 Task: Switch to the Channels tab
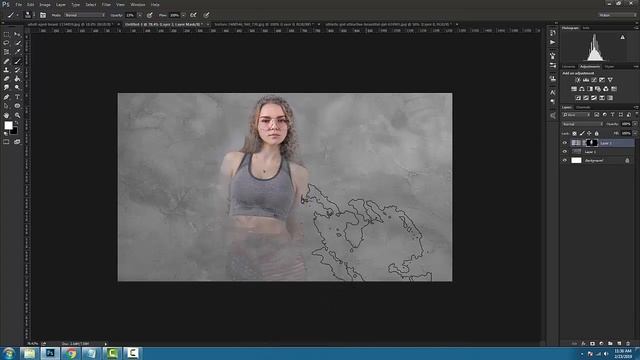[x=583, y=107]
